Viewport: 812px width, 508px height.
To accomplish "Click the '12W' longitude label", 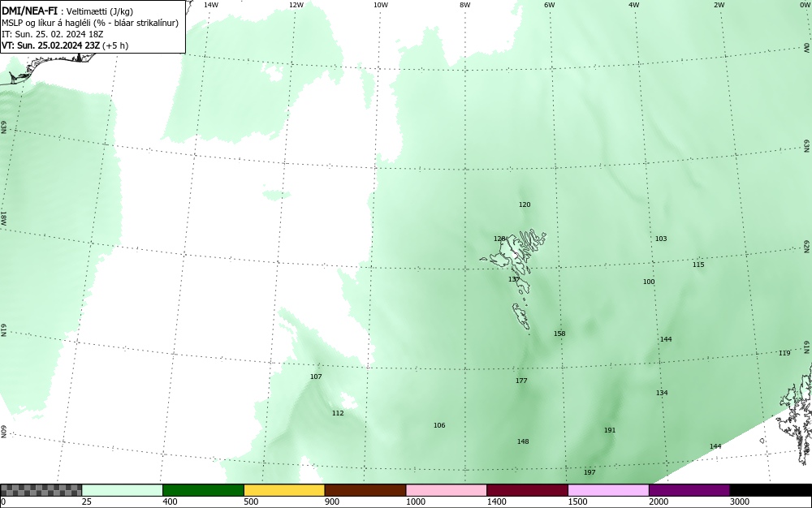I will (x=296, y=5).
